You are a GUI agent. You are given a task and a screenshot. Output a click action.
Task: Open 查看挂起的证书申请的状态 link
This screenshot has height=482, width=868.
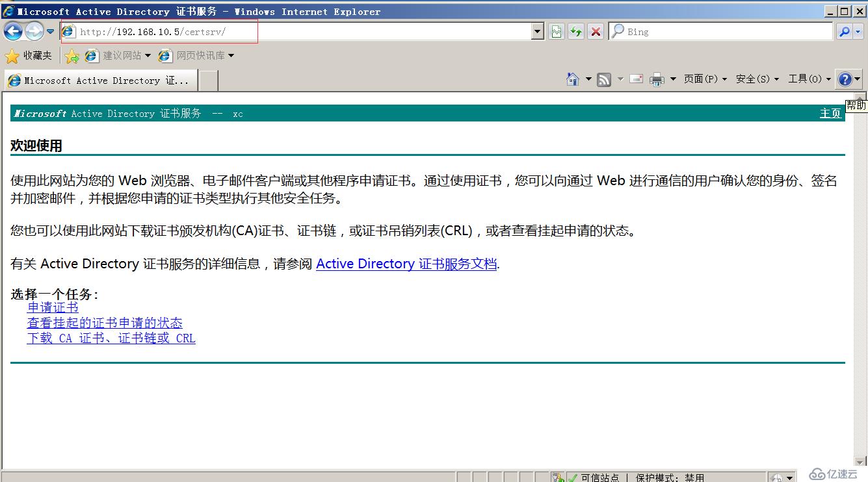[x=105, y=323]
